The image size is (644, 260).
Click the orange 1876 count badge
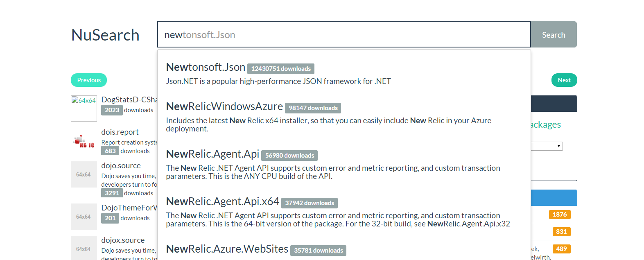point(559,215)
